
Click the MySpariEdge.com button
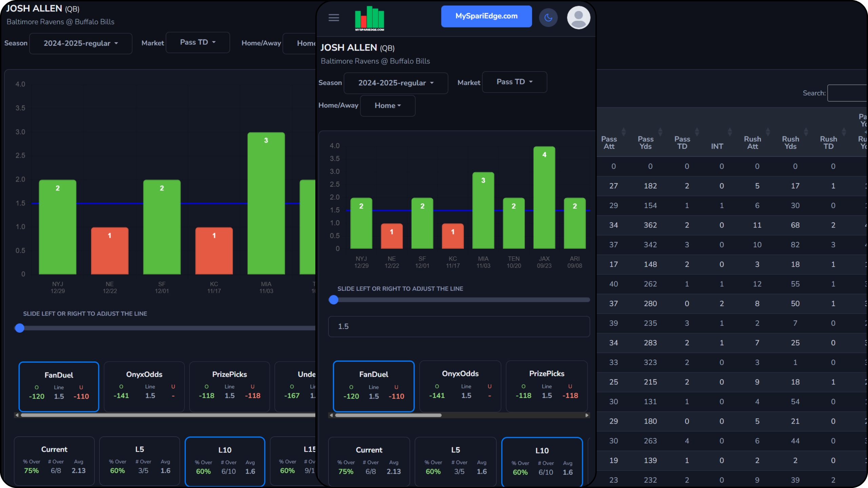tap(486, 16)
